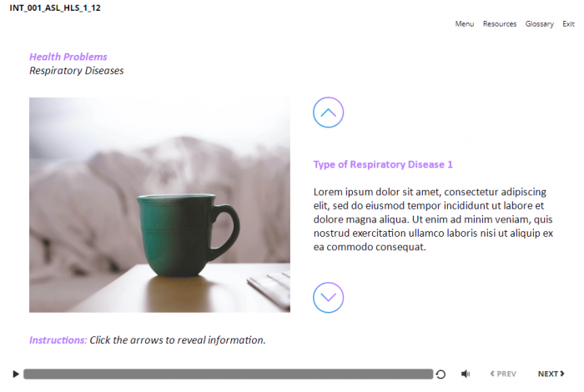
Task: Click the Type of Respiratory Disease 1 title
Action: click(383, 164)
